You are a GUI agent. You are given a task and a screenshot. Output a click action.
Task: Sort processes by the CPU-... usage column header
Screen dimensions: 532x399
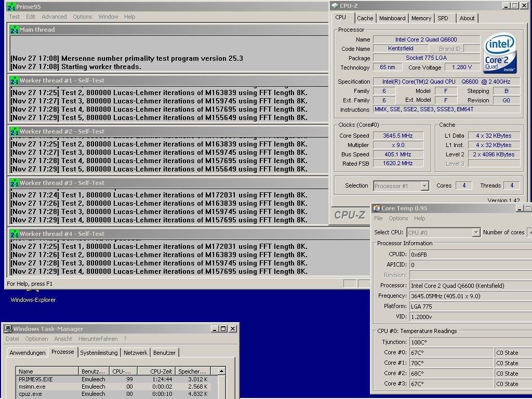coord(124,371)
